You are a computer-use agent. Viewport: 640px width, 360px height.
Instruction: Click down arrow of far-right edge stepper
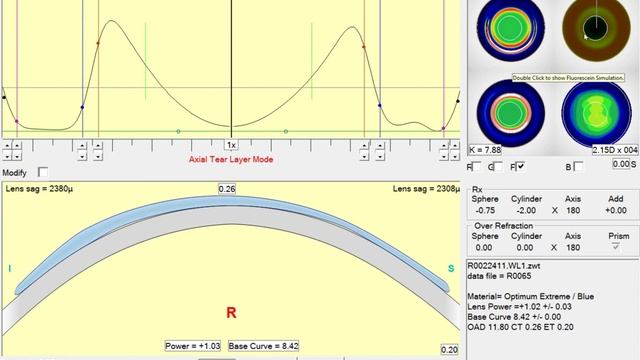[x=454, y=156]
